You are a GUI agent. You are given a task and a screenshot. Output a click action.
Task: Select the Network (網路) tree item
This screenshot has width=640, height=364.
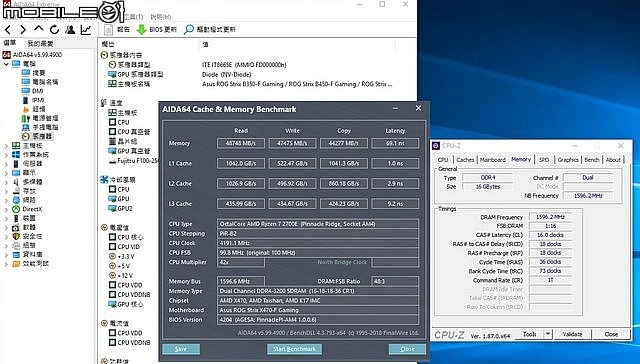click(24, 200)
